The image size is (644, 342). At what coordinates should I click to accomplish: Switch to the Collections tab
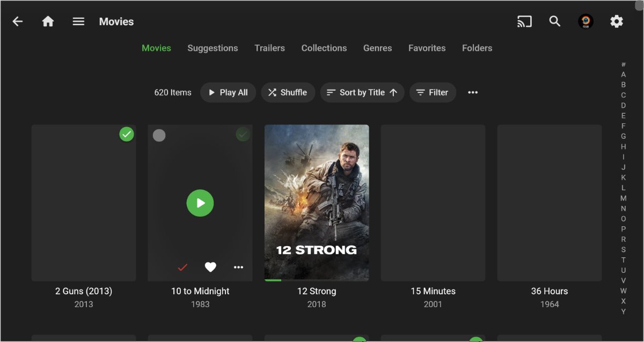click(324, 48)
